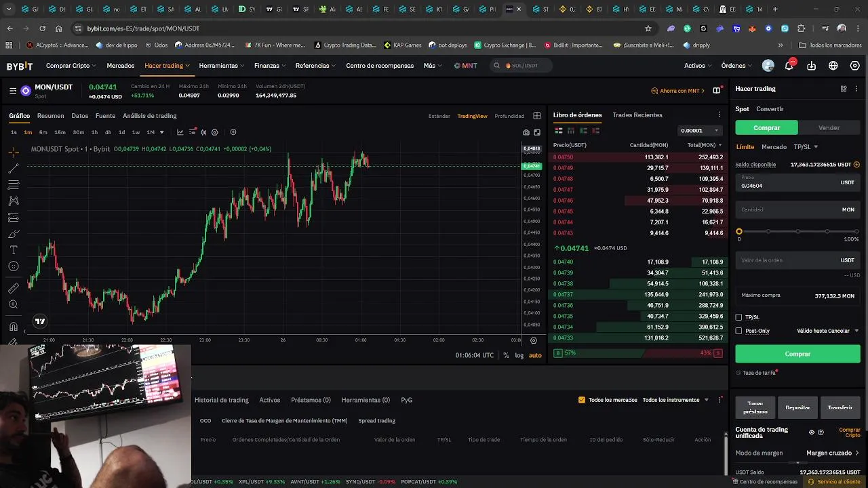Enable the Post-Only checkbox

pyautogui.click(x=739, y=331)
